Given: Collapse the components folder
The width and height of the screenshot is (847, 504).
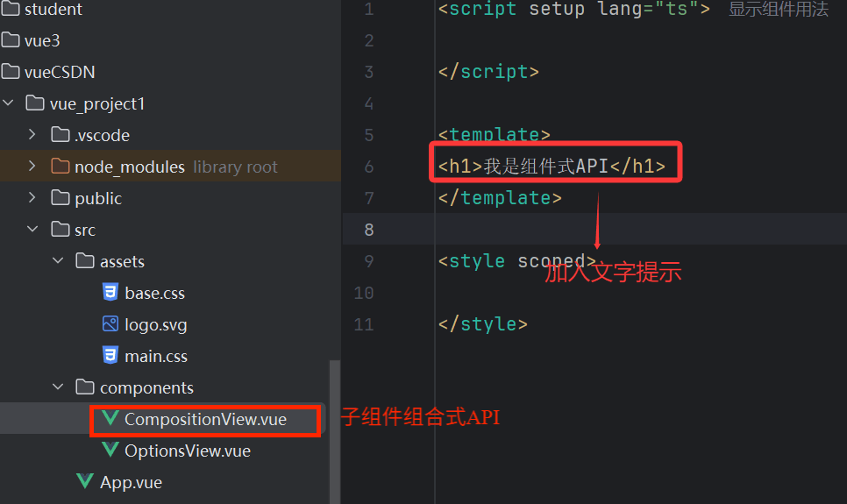Looking at the screenshot, I should [x=58, y=387].
